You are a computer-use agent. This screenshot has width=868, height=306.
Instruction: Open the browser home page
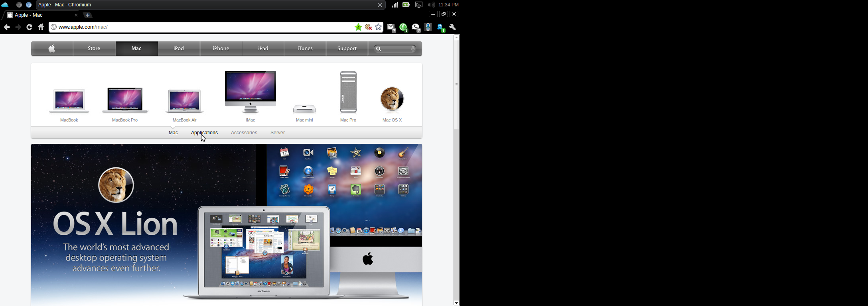coord(41,27)
